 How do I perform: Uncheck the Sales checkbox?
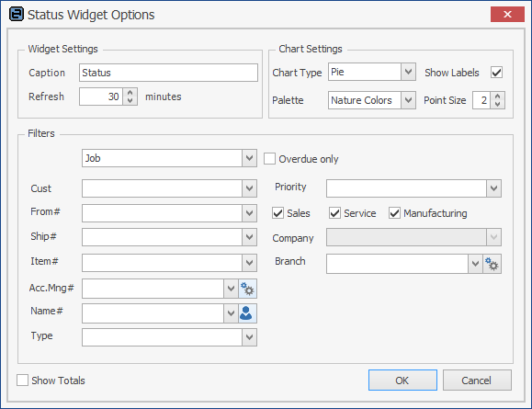pos(277,213)
